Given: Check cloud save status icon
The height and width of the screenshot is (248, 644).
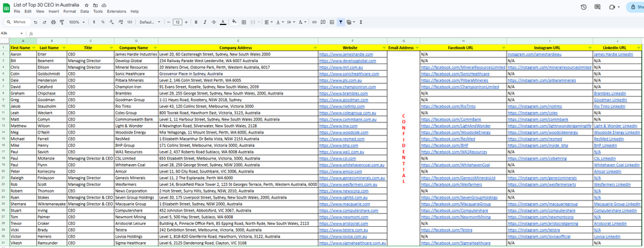Looking at the screenshot, I should (104, 5).
